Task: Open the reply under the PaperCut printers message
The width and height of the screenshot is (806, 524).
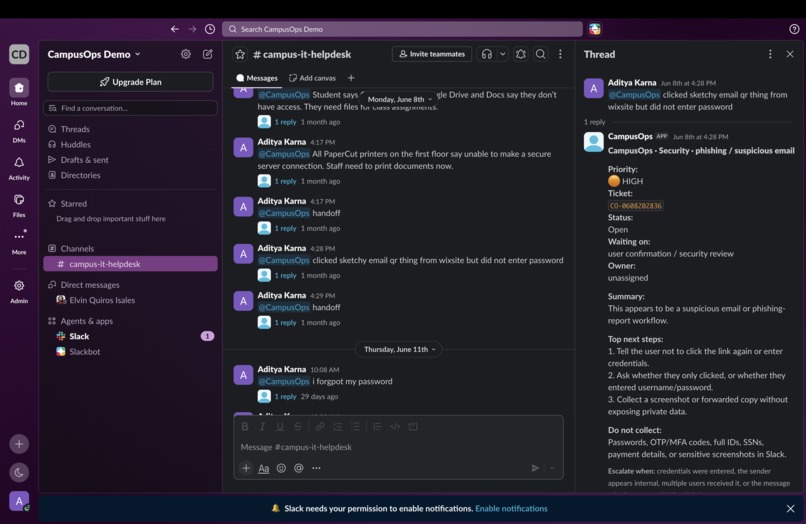Action: point(285,181)
